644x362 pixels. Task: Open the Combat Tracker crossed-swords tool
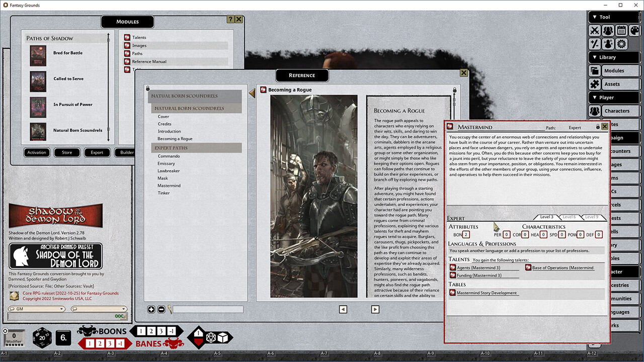click(x=595, y=31)
